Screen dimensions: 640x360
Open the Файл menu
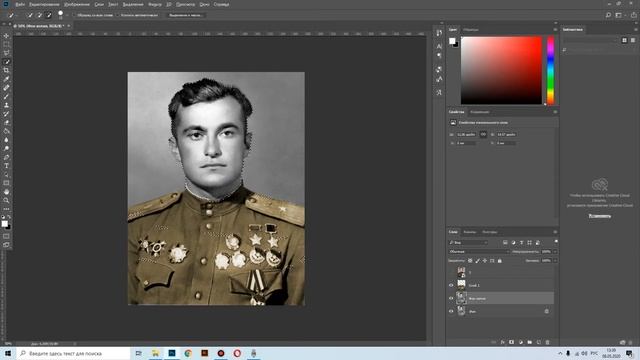point(20,4)
